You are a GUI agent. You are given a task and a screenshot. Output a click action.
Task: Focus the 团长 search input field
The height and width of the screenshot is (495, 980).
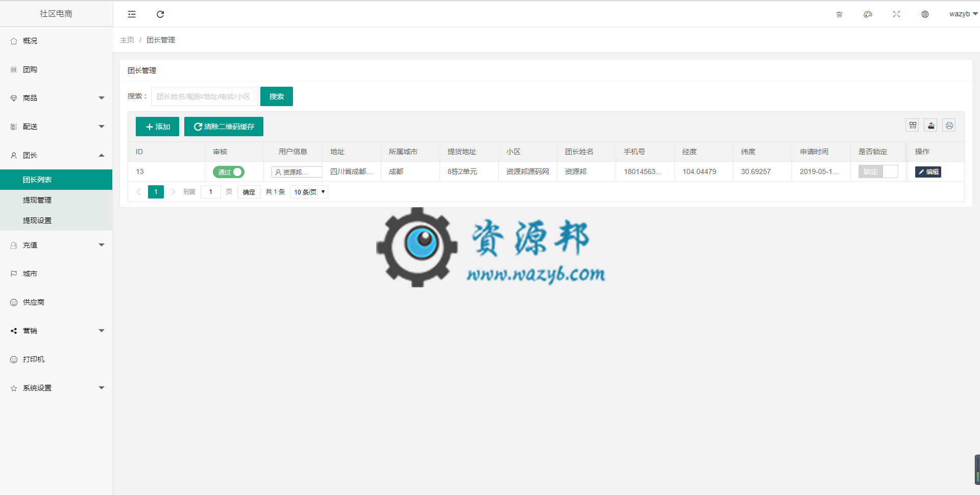(205, 96)
